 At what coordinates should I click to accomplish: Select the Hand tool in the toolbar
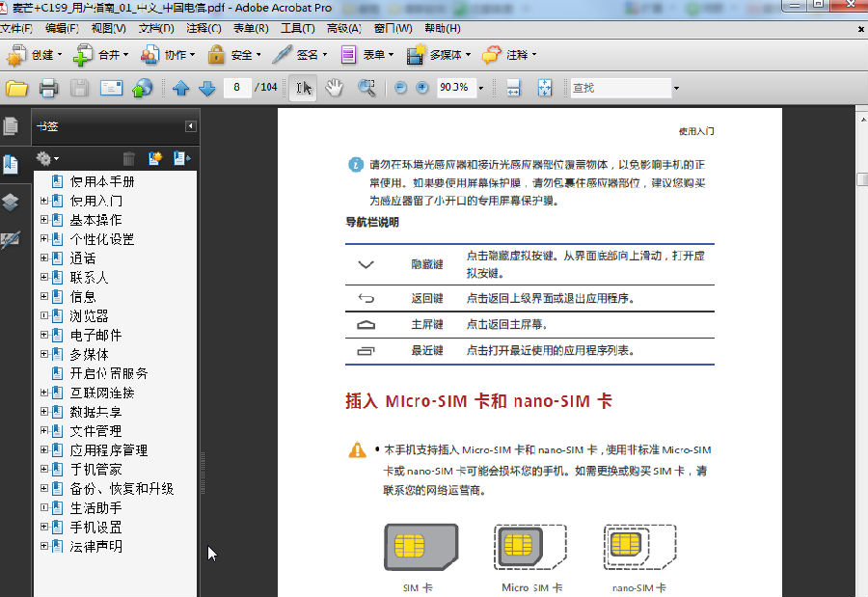coord(335,87)
